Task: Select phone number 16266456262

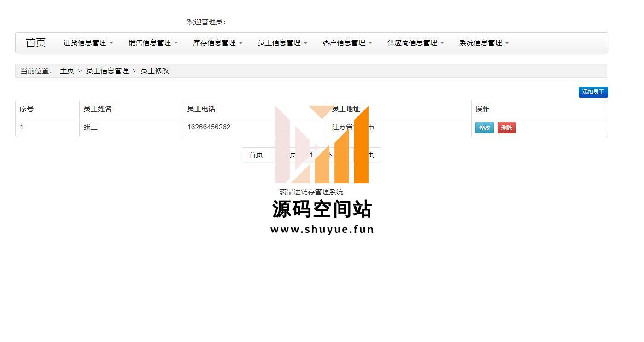Action: tap(209, 127)
